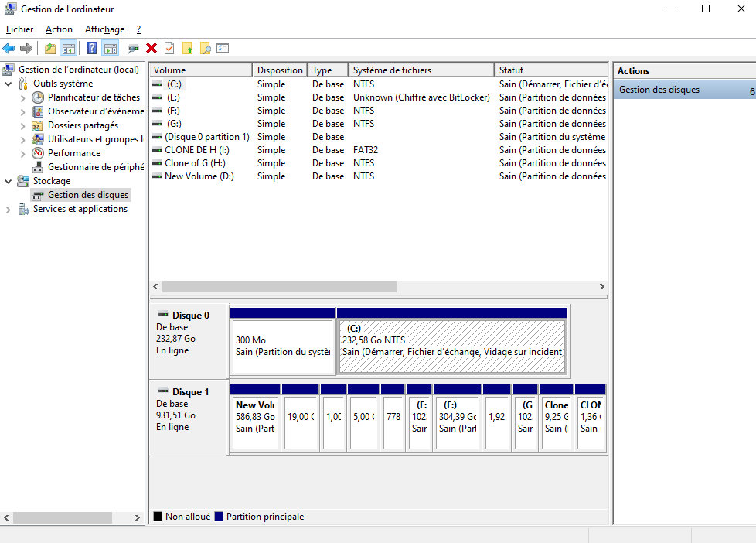Screen dimensions: 756x543
Task: Expand the Services et applications node
Action: (x=9, y=209)
